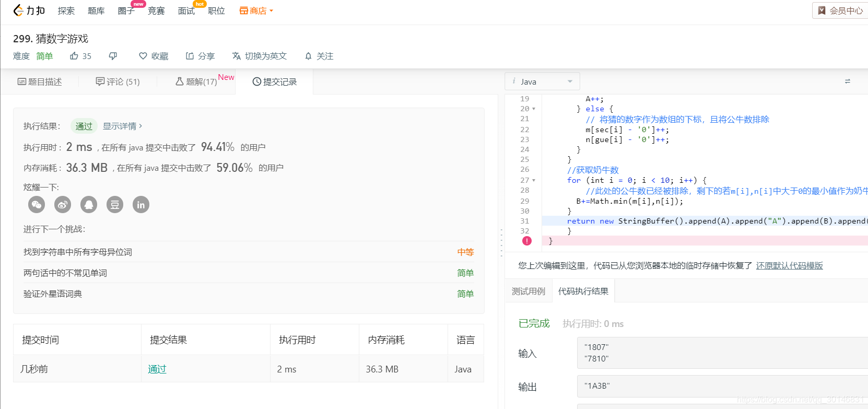Click the 分享 share icon

tap(190, 56)
